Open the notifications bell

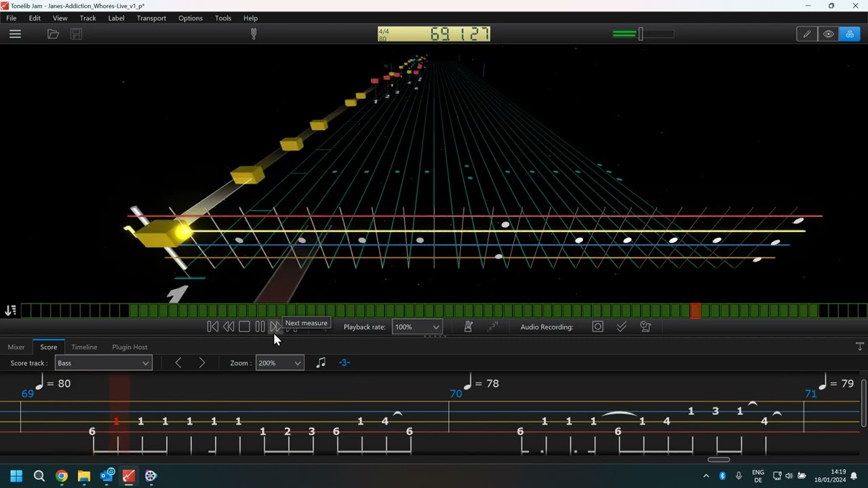[854, 476]
